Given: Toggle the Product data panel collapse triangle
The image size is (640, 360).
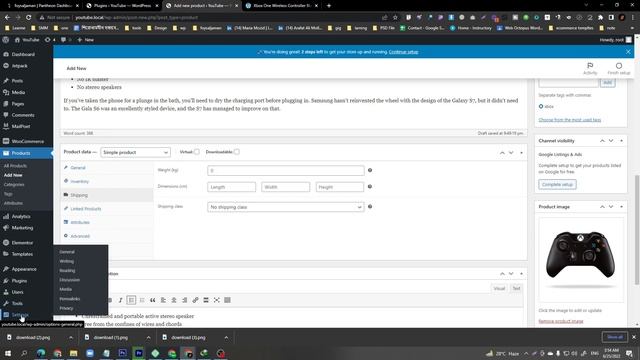Looking at the screenshot, I should pyautogui.click(x=521, y=153).
